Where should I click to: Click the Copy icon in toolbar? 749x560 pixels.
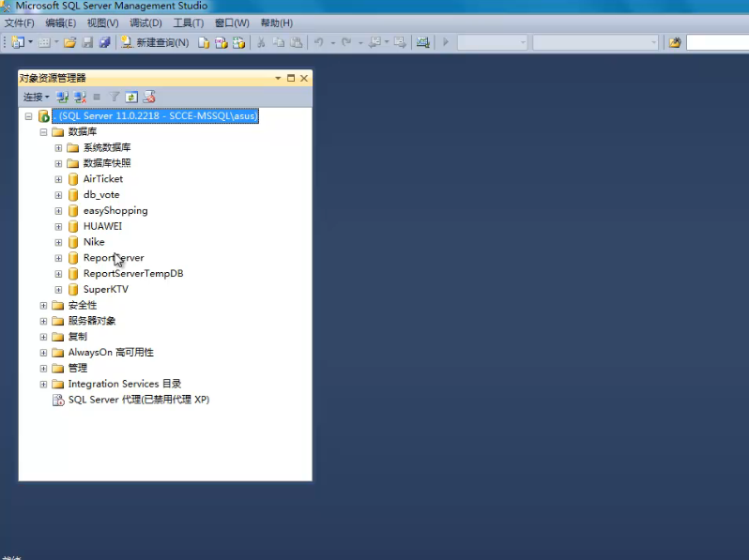pos(279,42)
